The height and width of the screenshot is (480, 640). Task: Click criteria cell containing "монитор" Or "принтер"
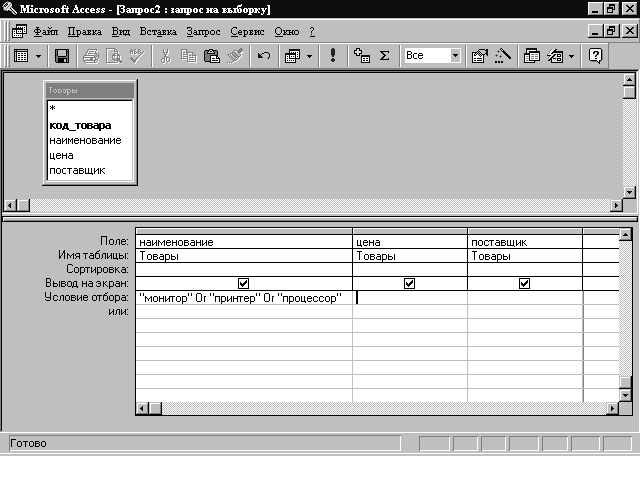click(244, 298)
